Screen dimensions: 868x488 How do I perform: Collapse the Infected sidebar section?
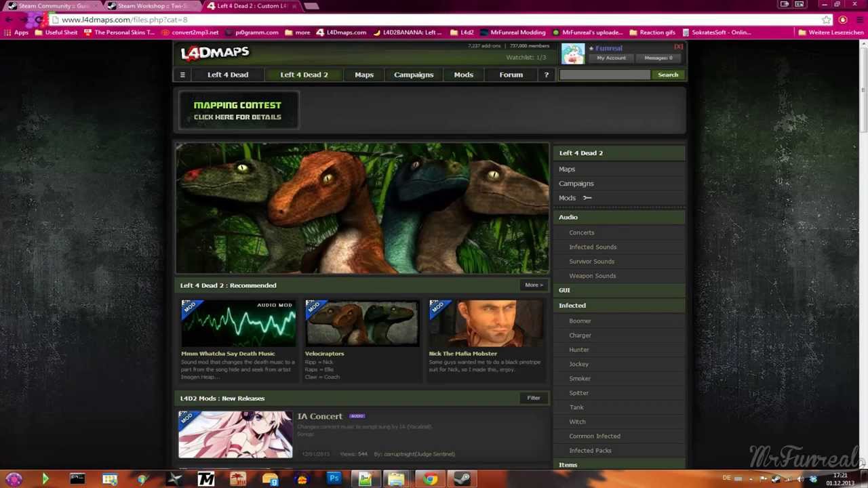tap(619, 306)
